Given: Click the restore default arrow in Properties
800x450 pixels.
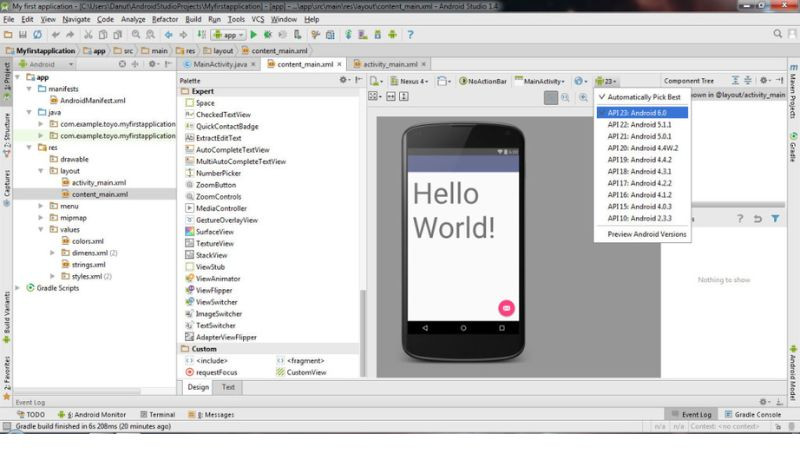Looking at the screenshot, I should click(758, 218).
